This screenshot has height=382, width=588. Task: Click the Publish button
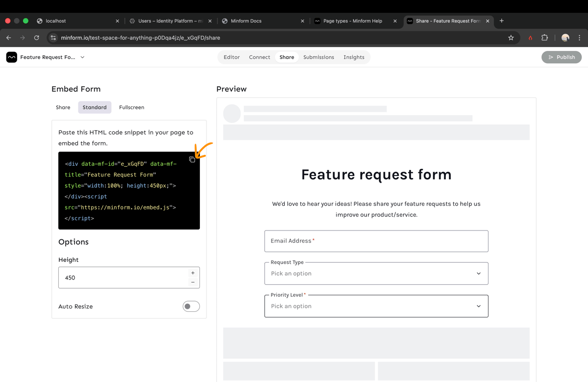(x=561, y=57)
